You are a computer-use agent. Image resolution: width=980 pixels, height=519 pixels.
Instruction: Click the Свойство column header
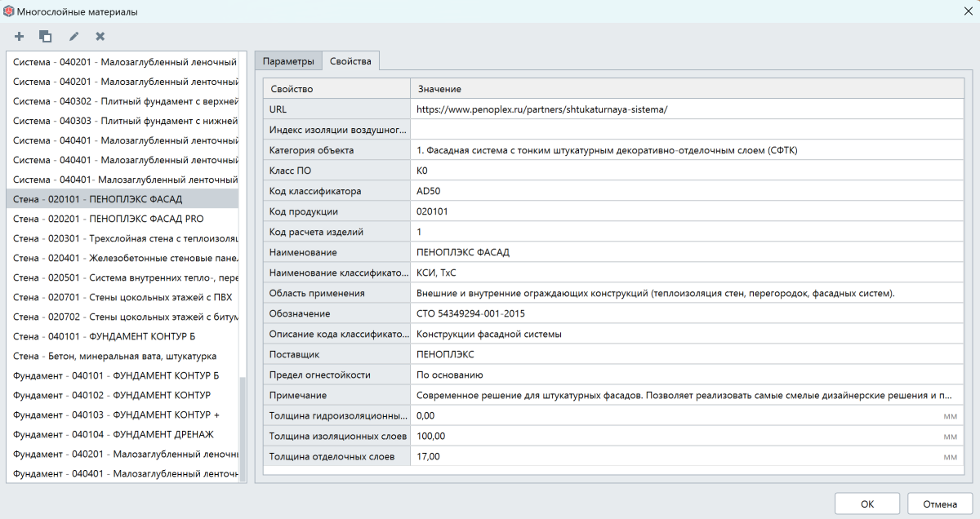[336, 88]
